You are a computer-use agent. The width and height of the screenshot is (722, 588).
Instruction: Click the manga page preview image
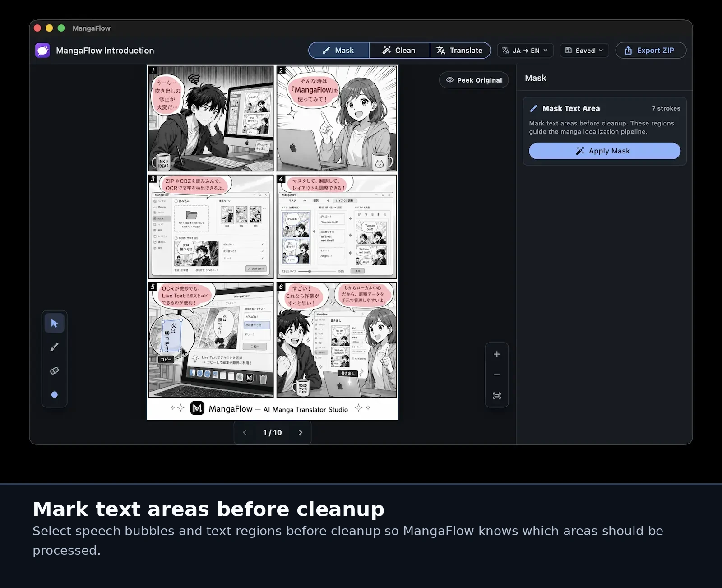[273, 242]
